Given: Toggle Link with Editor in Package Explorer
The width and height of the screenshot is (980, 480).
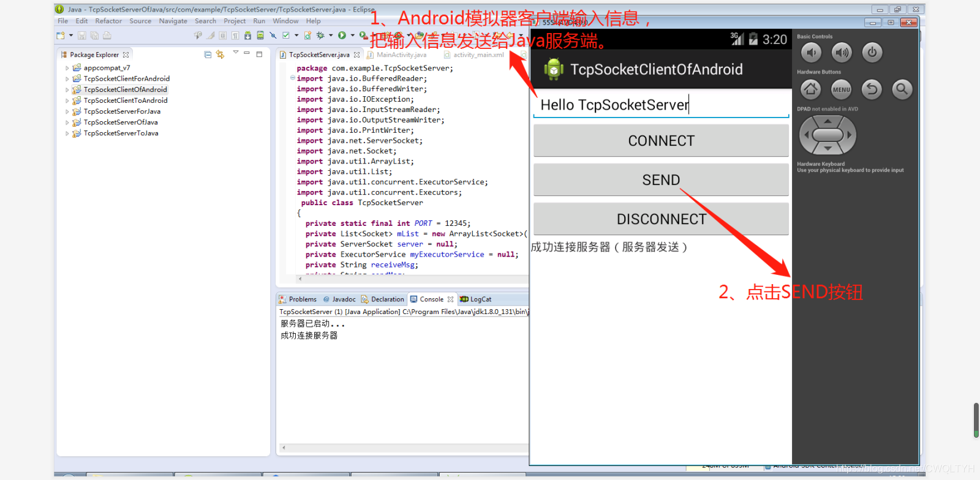Looking at the screenshot, I should [220, 54].
